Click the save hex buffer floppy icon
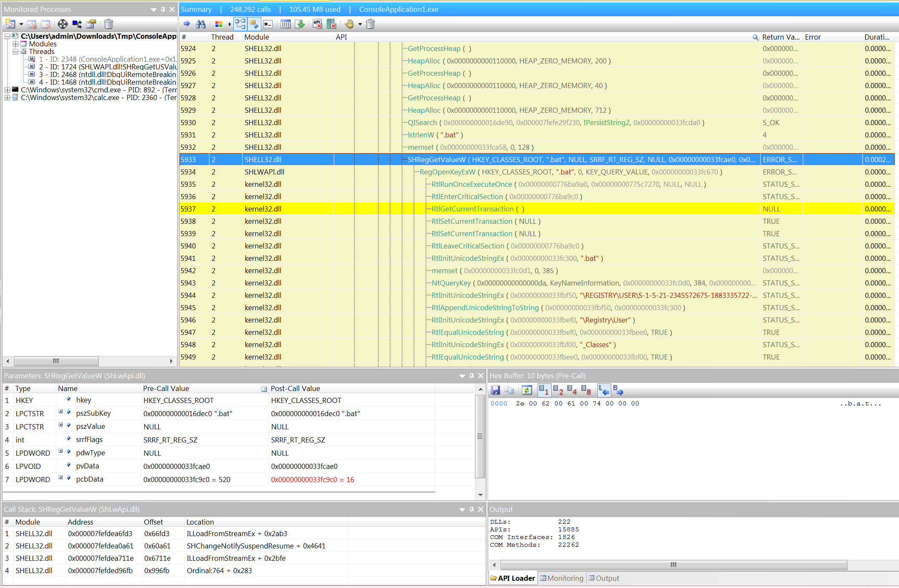 495,390
